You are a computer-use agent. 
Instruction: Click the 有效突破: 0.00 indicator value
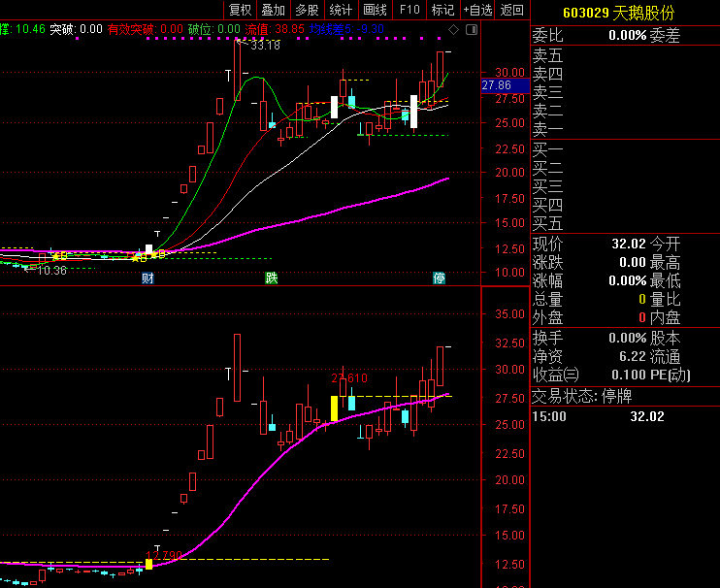coord(146,29)
